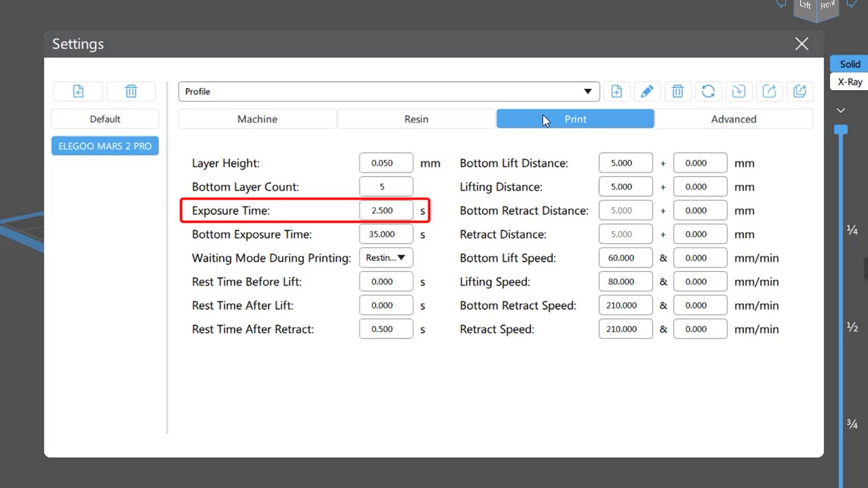Viewport: 868px width, 488px height.
Task: Click the layer slider handle
Action: click(x=841, y=130)
